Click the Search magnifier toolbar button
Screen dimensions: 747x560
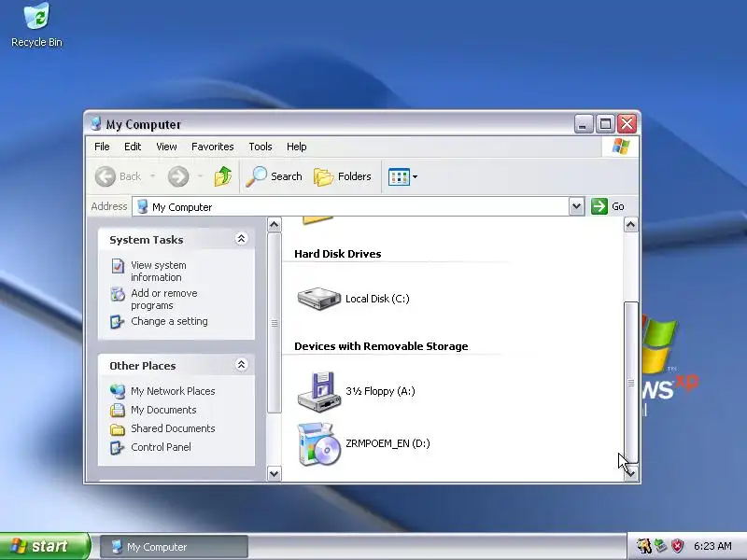pos(274,176)
